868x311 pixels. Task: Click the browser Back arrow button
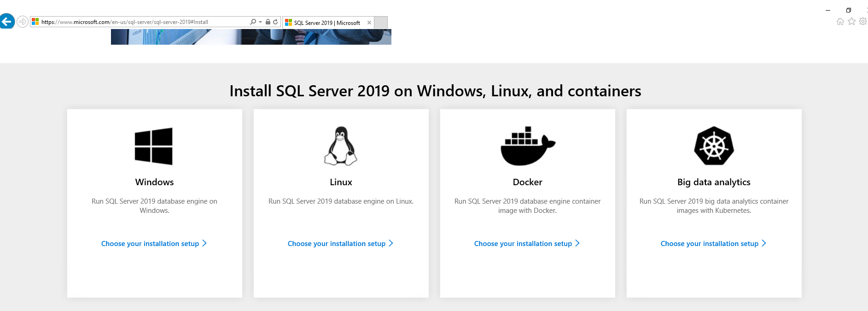(6, 21)
